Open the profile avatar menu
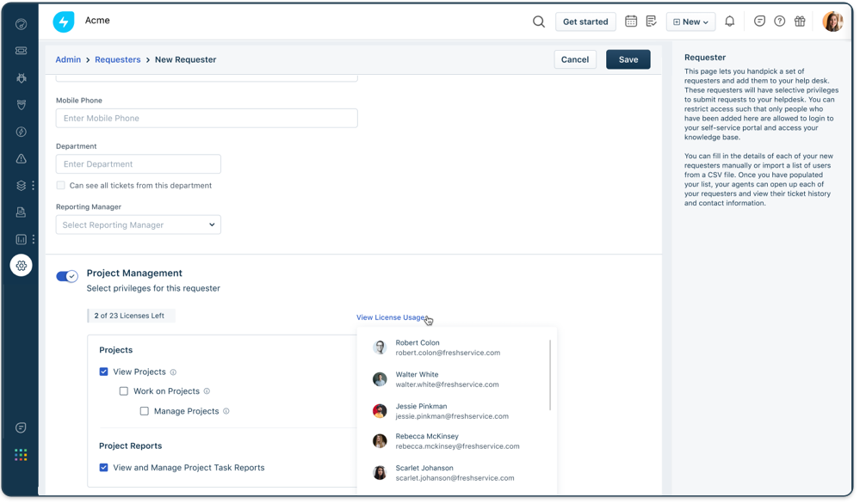Image resolution: width=860 pixels, height=504 pixels. [x=832, y=21]
